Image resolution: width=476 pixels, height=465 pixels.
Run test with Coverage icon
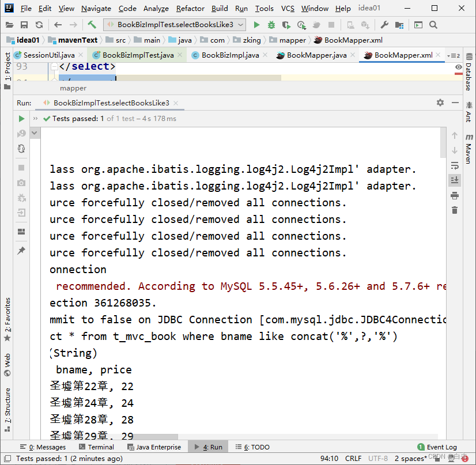point(286,25)
